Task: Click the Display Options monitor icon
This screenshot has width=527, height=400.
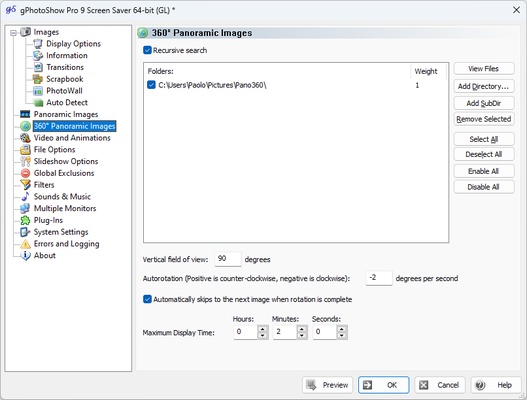Action: click(x=38, y=44)
